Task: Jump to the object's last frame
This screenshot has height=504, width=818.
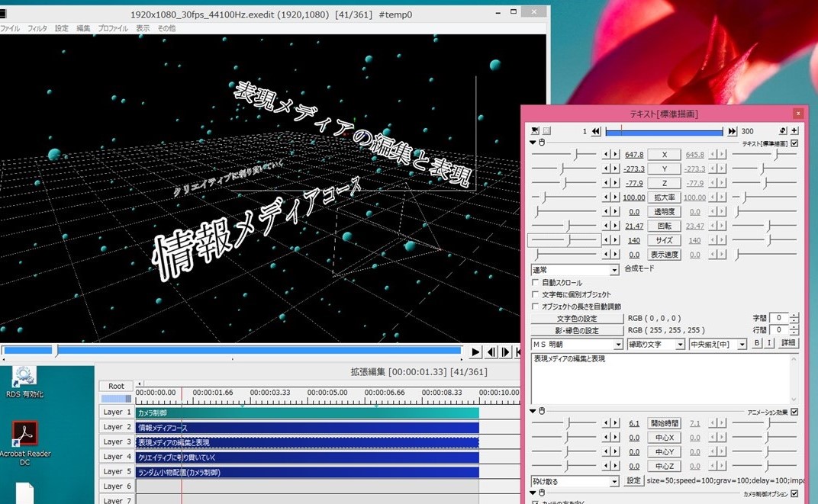Action: tap(733, 131)
